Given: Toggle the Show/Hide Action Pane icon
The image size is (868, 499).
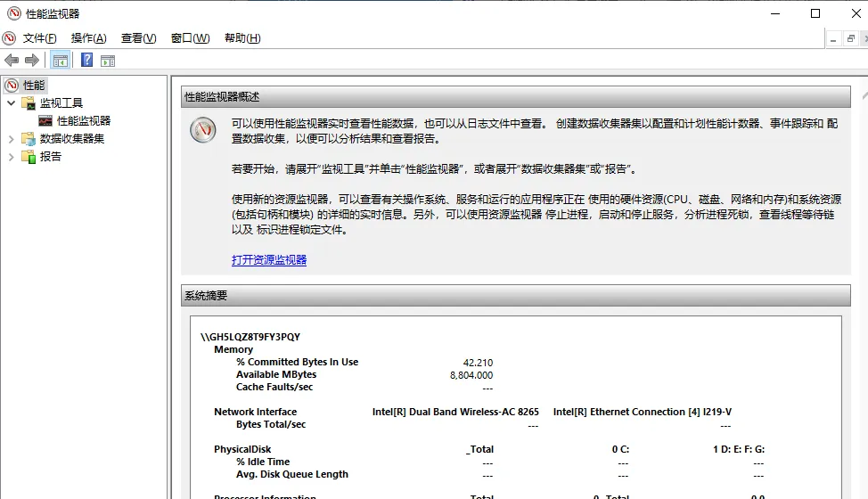Looking at the screenshot, I should (108, 61).
